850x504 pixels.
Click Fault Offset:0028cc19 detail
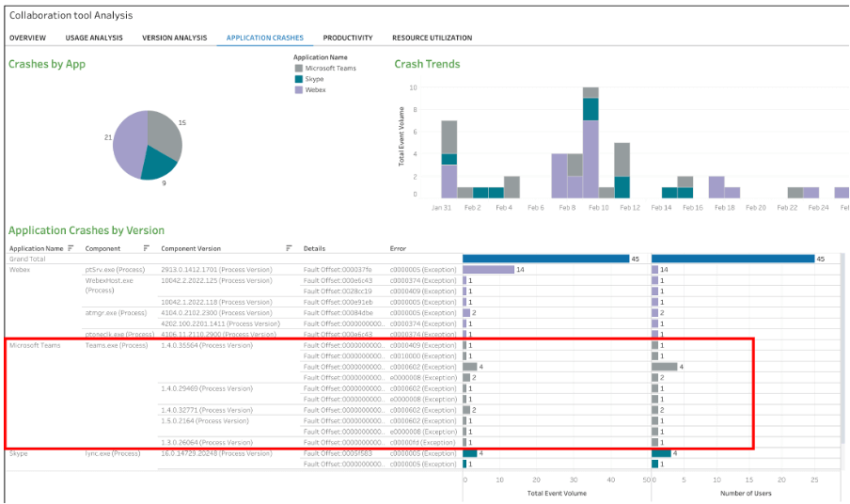(x=338, y=291)
